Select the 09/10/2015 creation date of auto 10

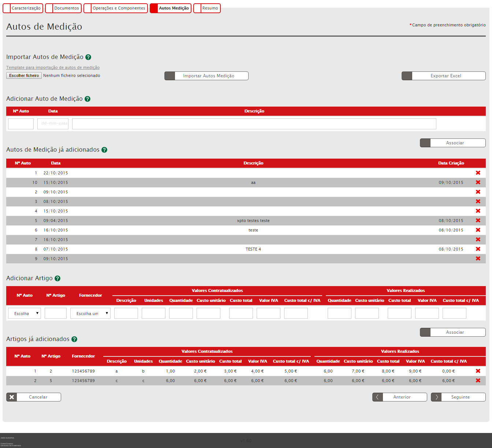click(451, 182)
